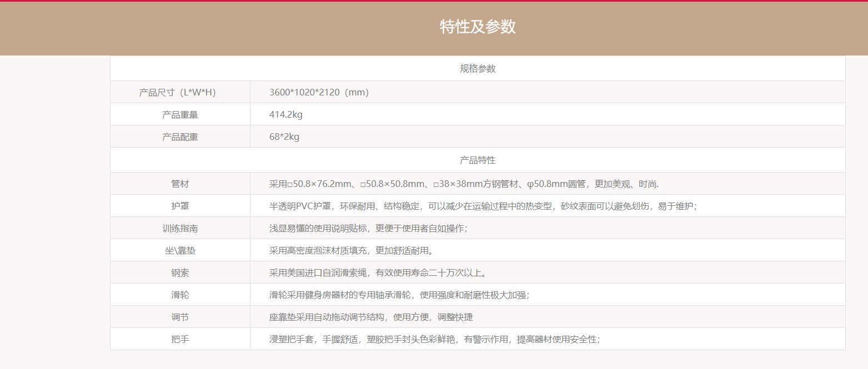868x369 pixels.
Task: Click the 把手 row label
Action: coord(180,339)
